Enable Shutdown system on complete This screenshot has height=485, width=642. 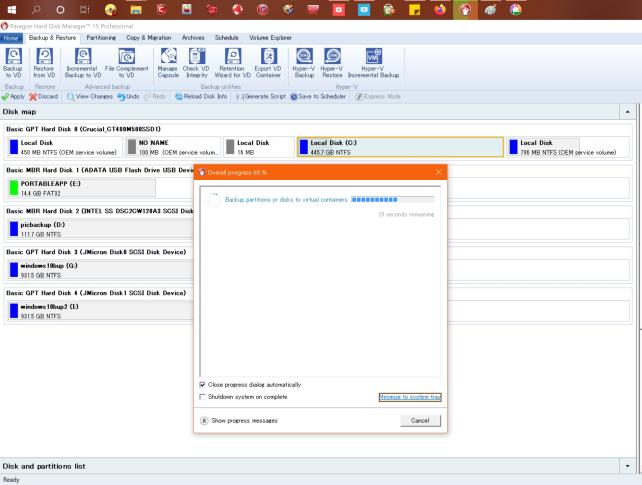(x=202, y=397)
